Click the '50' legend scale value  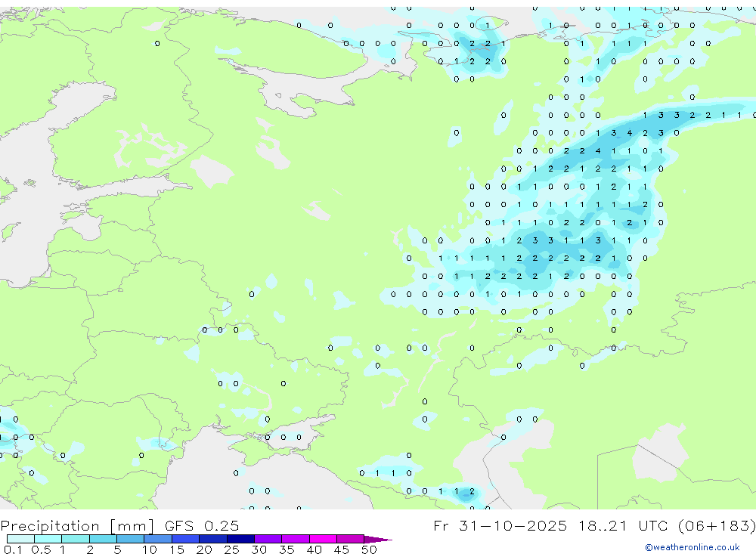coord(369,549)
